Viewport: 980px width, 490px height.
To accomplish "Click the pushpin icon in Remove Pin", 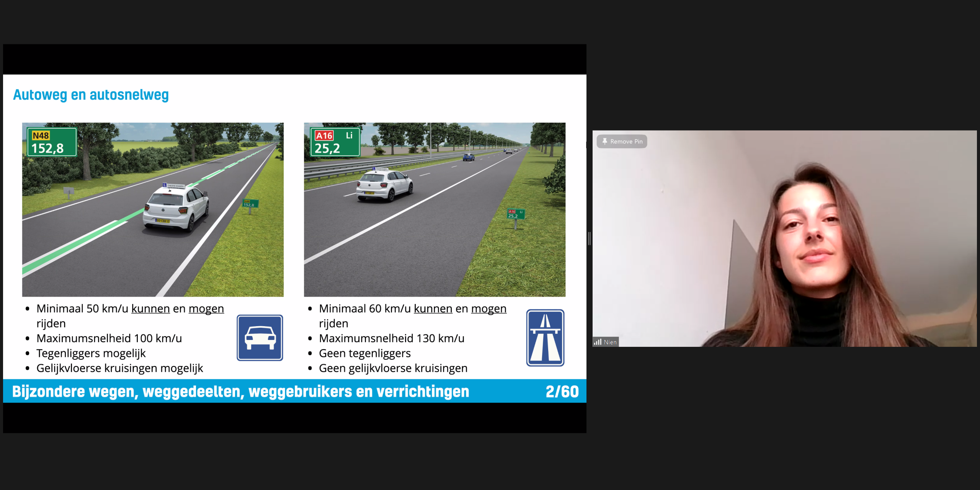I will [x=604, y=141].
